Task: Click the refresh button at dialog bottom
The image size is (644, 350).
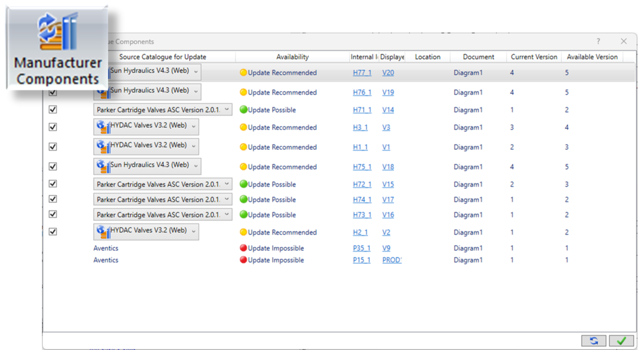Action: pos(593,341)
